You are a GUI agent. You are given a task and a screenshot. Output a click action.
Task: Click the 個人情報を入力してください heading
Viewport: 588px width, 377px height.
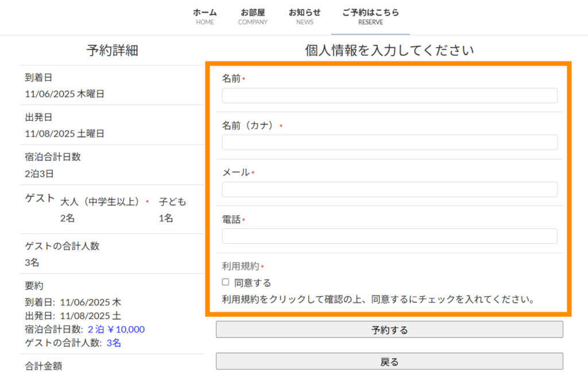[389, 50]
